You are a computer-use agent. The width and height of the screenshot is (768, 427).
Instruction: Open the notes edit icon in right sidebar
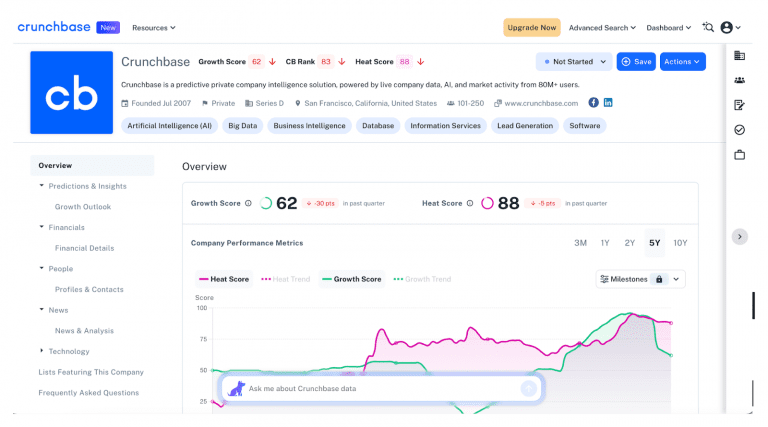(x=740, y=105)
